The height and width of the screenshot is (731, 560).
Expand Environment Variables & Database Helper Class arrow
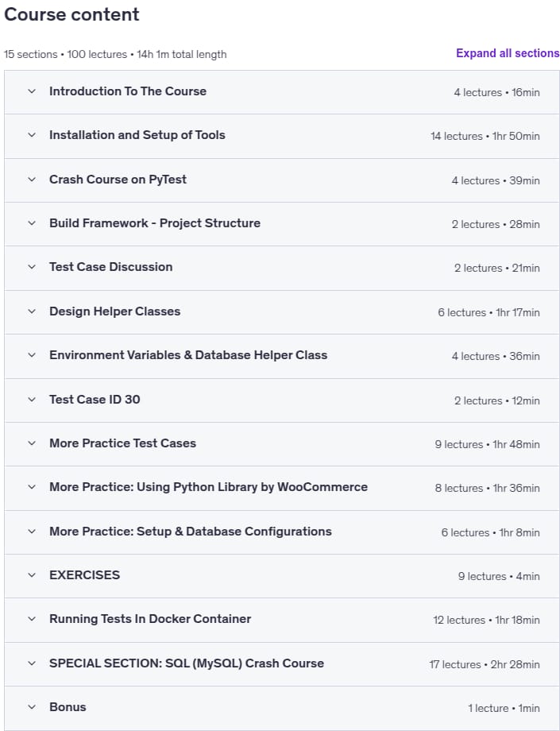tap(32, 355)
